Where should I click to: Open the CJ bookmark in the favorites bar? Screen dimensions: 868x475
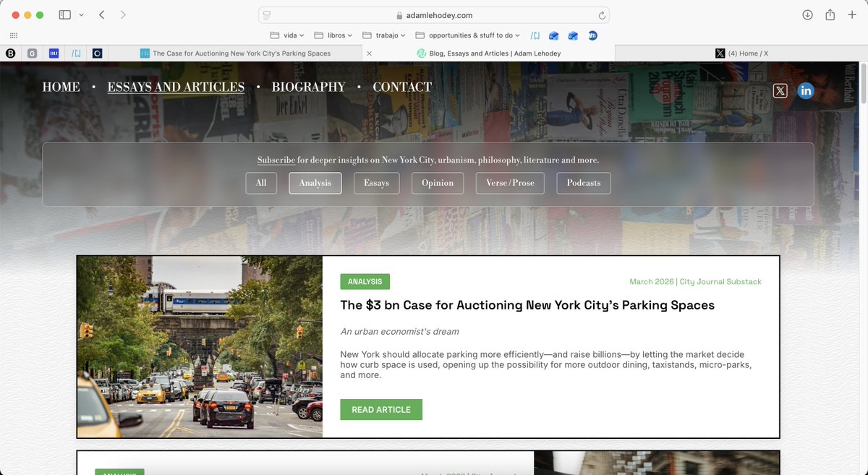[535, 35]
